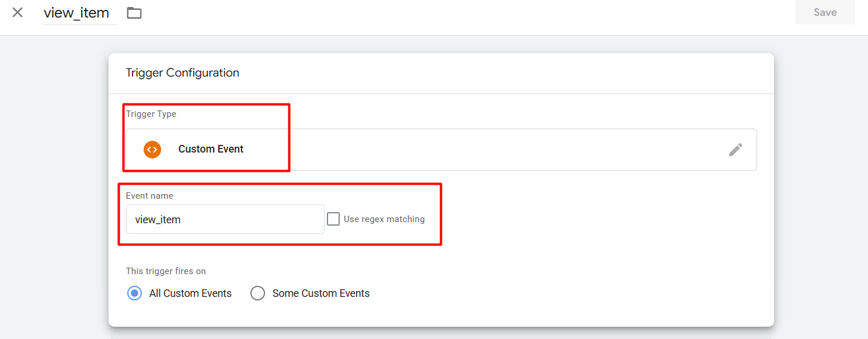Viewport: 868px width, 339px height.
Task: Click the Use regex matching label text
Action: click(384, 219)
